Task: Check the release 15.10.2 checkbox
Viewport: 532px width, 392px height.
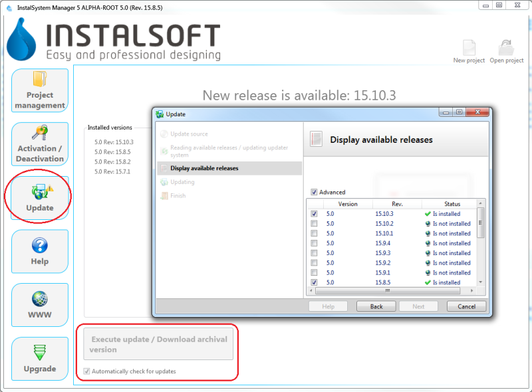Action: pyautogui.click(x=314, y=224)
